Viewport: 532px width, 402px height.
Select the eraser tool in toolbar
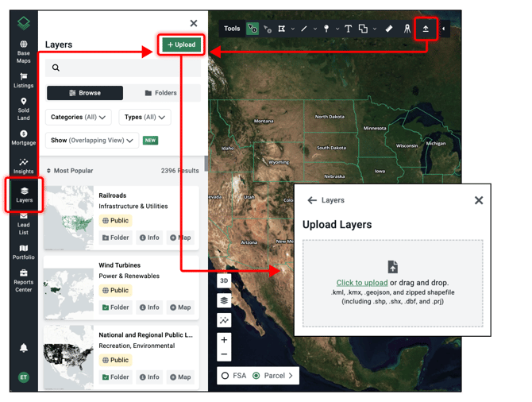389,29
